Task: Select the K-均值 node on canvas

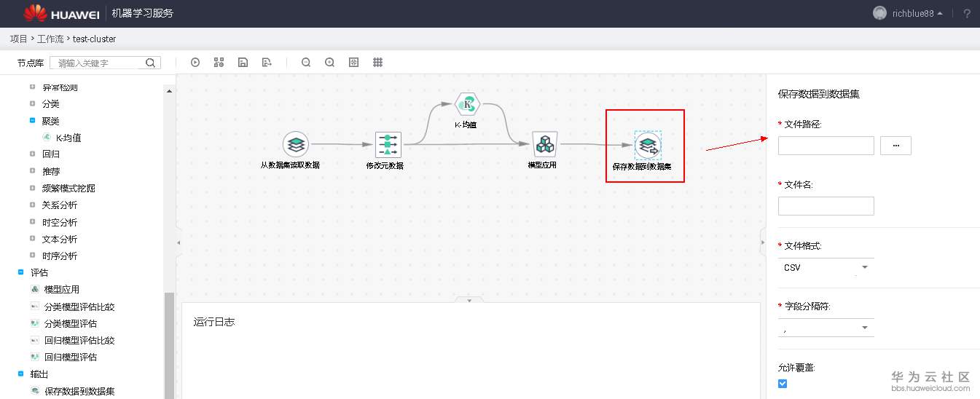Action: 466,104
